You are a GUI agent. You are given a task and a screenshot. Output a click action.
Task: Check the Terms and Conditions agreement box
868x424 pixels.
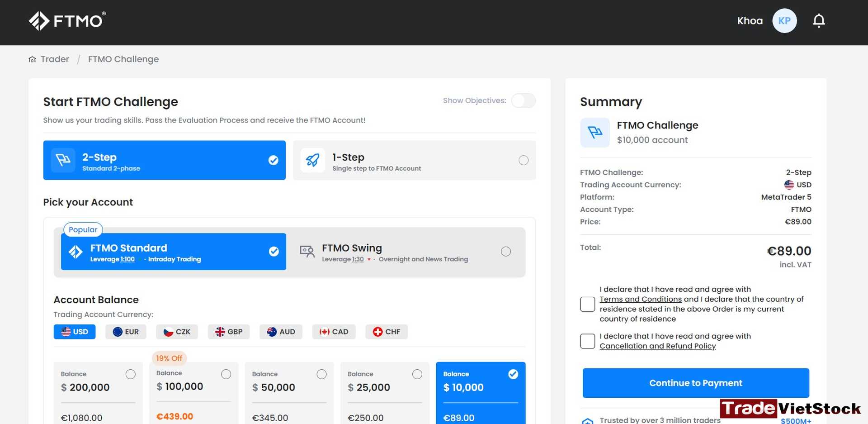point(588,304)
